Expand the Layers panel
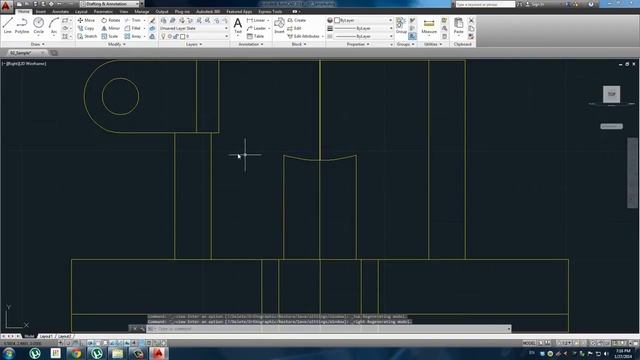The height and width of the screenshot is (360, 640). 194,44
